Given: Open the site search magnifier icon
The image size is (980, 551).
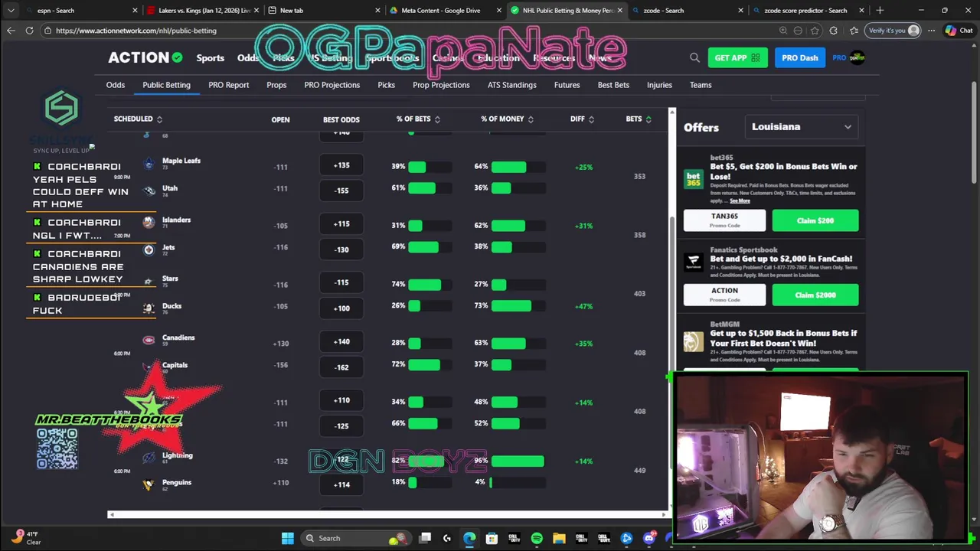Looking at the screenshot, I should (694, 57).
